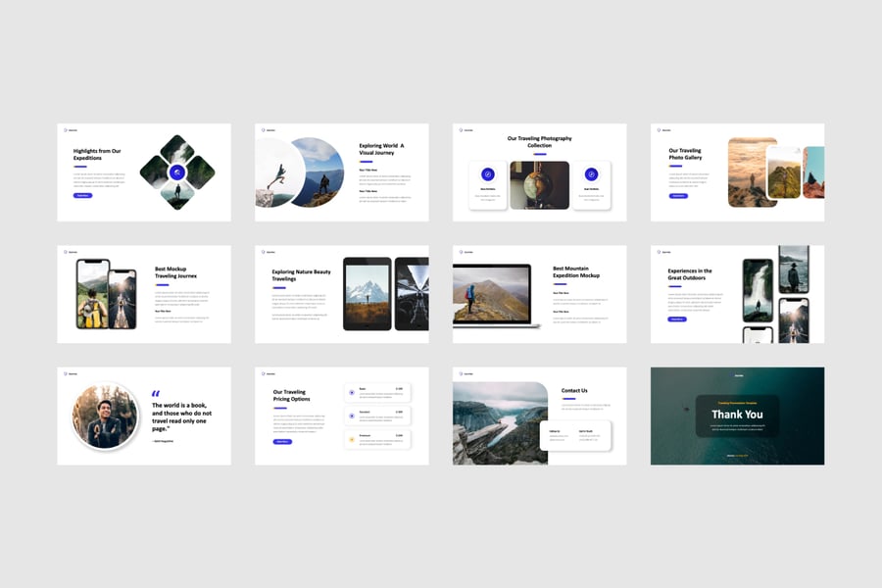Click the circular portrait photo on the quote slide
Screen dimensions: 882x588
106,416
